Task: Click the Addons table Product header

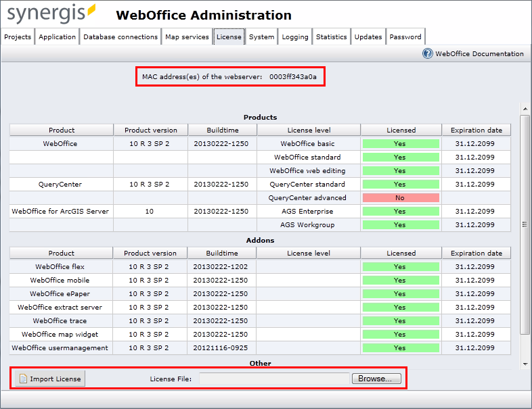Action: [61, 253]
